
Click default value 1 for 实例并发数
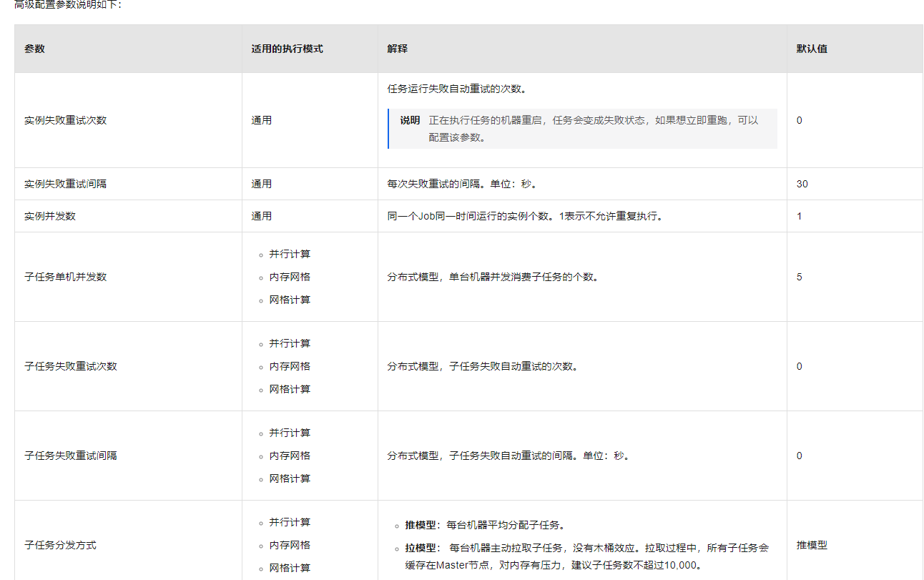click(x=800, y=216)
